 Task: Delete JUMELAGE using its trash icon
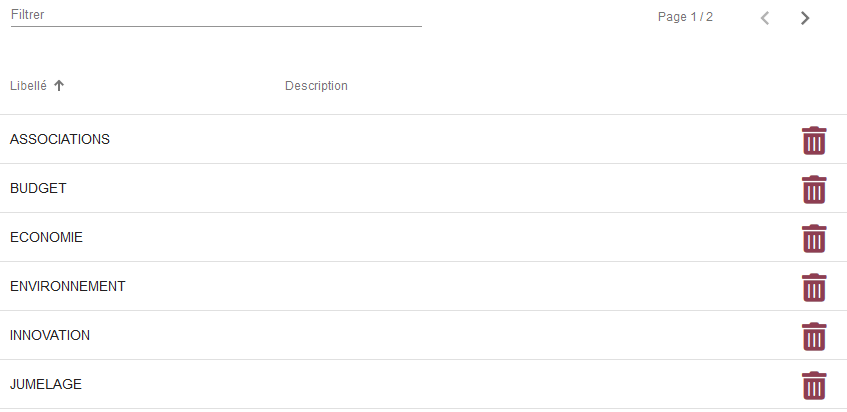click(814, 386)
